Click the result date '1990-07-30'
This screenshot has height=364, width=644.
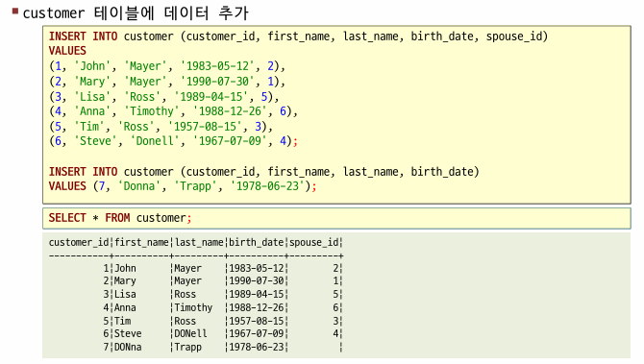pos(257,281)
